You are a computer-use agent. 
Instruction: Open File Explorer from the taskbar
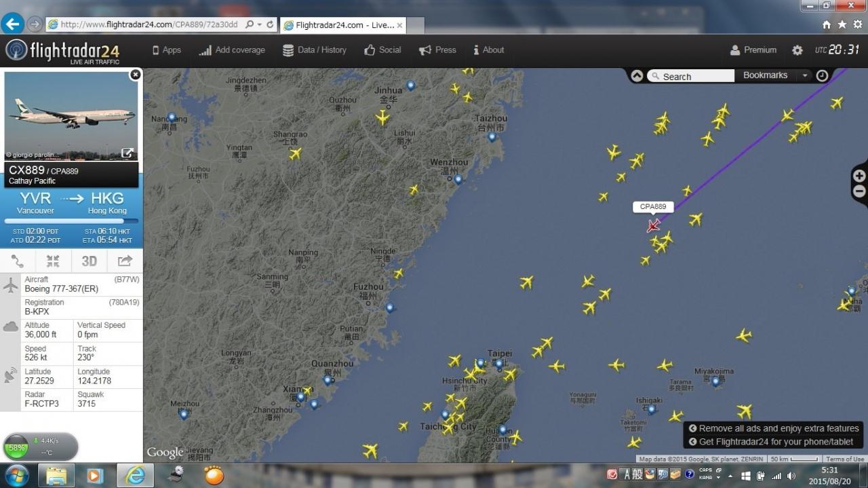point(56,476)
